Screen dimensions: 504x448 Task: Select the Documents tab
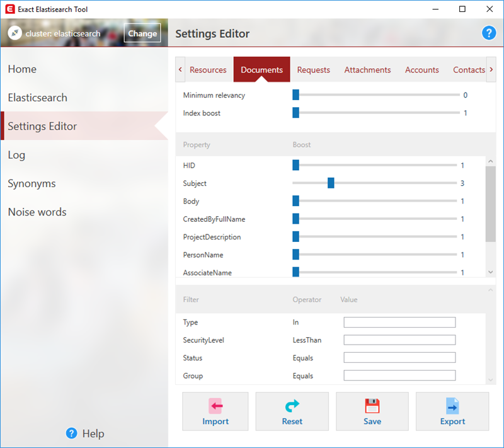[x=261, y=70]
